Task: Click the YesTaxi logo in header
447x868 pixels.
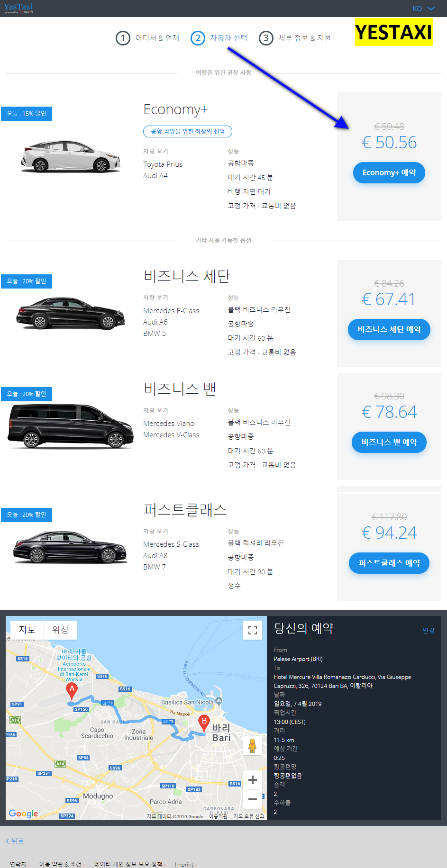Action: (18, 8)
